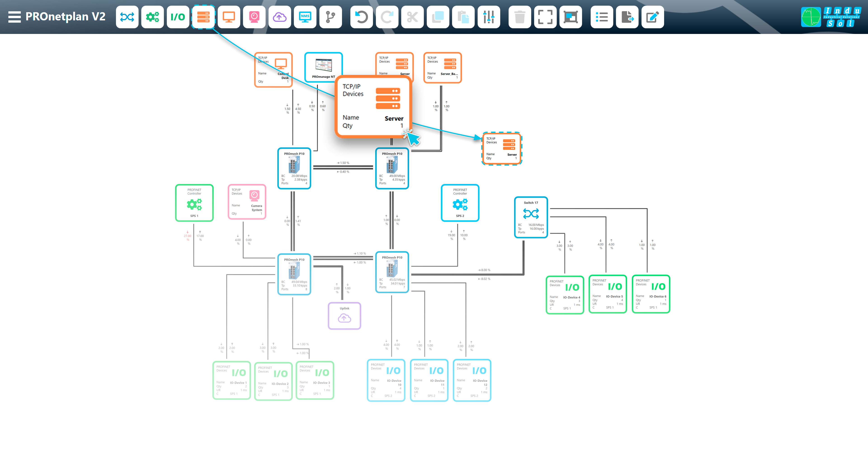The image size is (868, 466).
Task: Undo the last action
Action: pyautogui.click(x=361, y=17)
